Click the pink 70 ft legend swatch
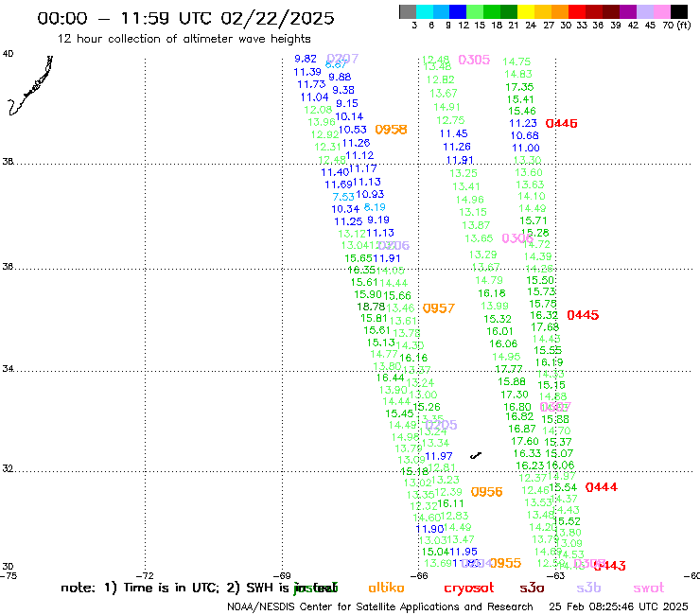This screenshot has height=615, width=700. (661, 11)
